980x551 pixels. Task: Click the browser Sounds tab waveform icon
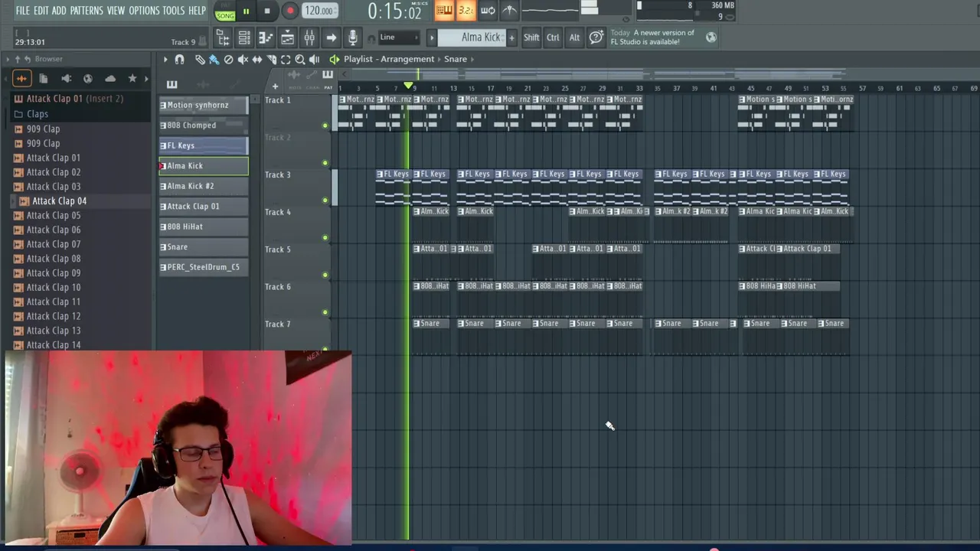point(21,78)
